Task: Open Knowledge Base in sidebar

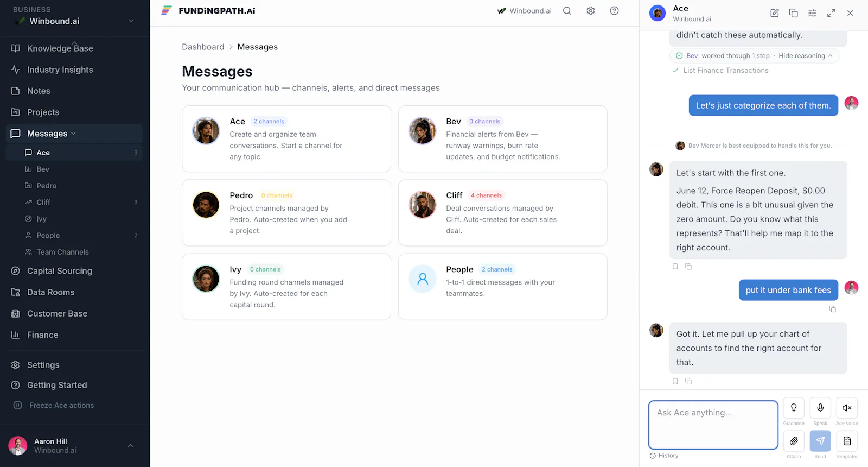Action: (x=75, y=48)
